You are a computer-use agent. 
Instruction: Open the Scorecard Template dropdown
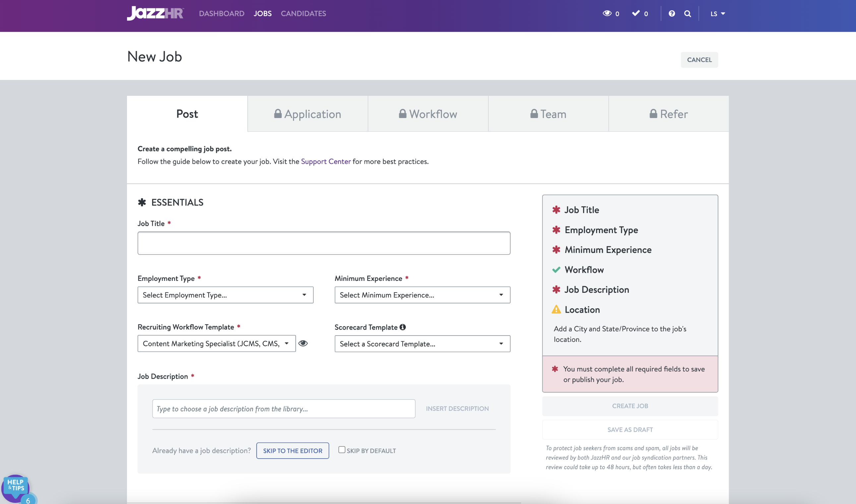[x=422, y=344]
